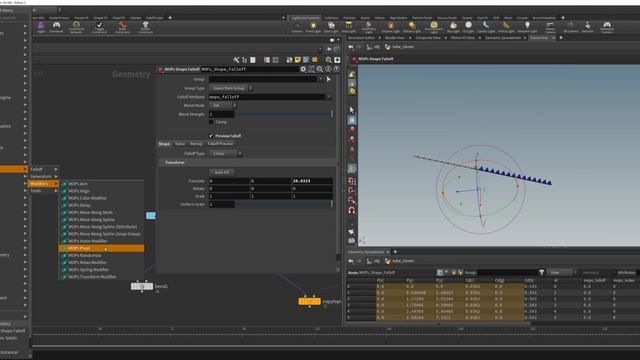640x360 pixels.
Task: Open the Falloff Type dropdown
Action: (x=226, y=153)
